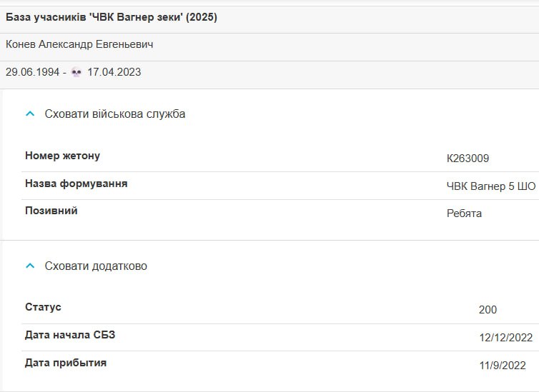Select the 'ЧВК Вагнер 5 ШО' value
The image size is (539, 392).
(491, 186)
